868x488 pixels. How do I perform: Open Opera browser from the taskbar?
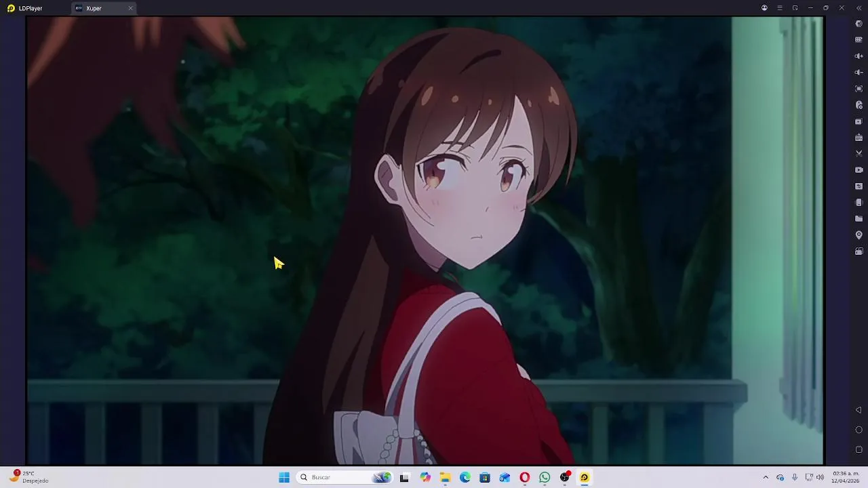click(525, 477)
